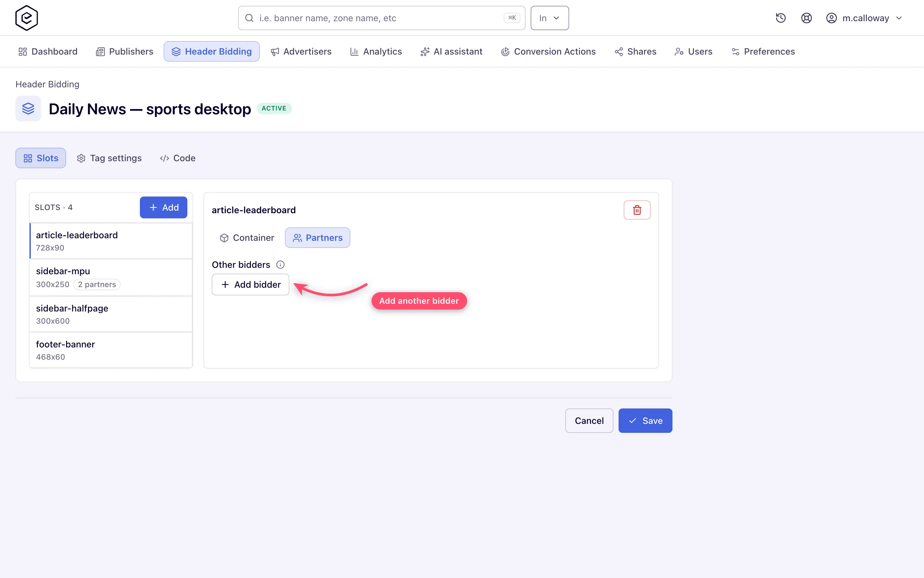Select the Container tab
The height and width of the screenshot is (578, 924).
point(247,238)
